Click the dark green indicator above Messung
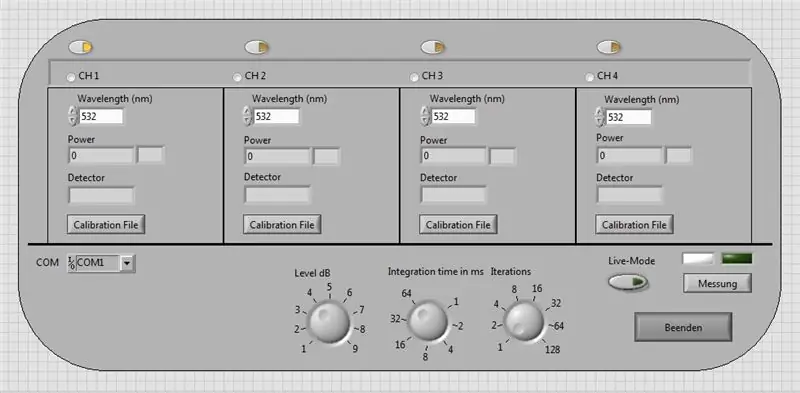This screenshot has height=393, width=800. point(737,259)
